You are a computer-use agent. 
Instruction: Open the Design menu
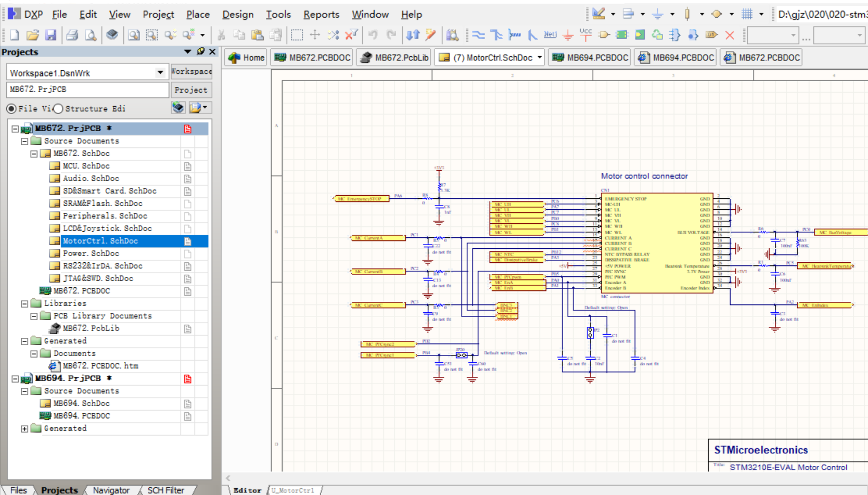[238, 14]
